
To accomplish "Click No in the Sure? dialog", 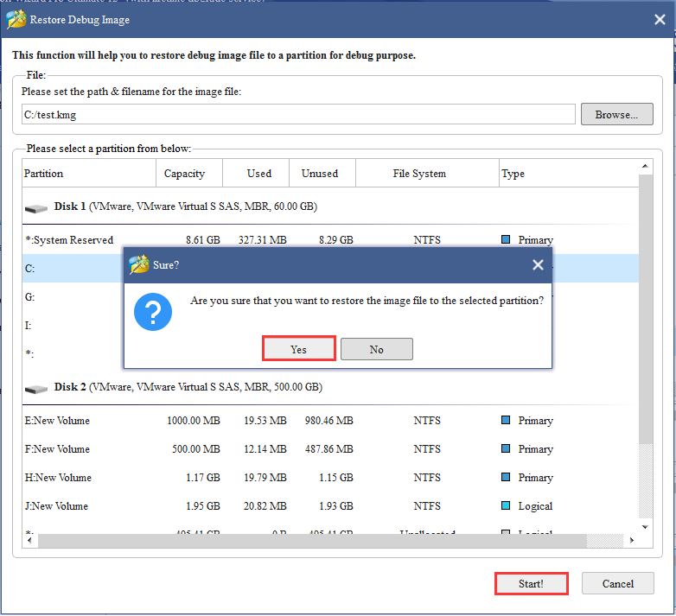I will (x=376, y=349).
